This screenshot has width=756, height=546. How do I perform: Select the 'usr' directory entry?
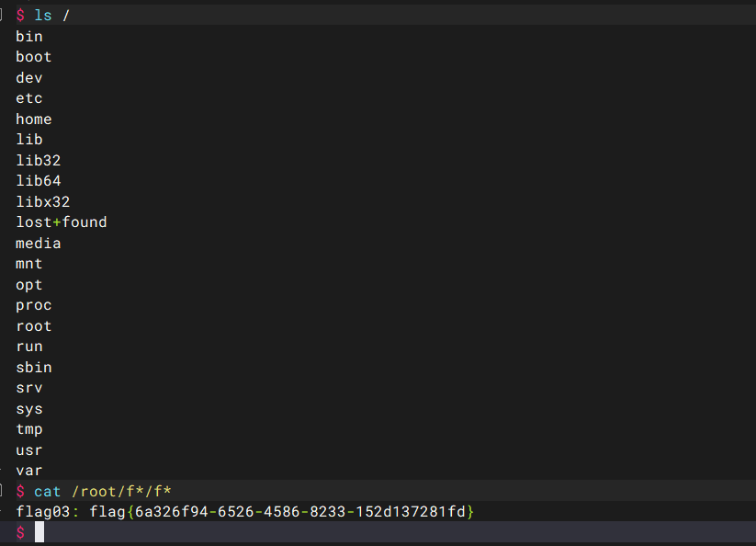coord(28,450)
